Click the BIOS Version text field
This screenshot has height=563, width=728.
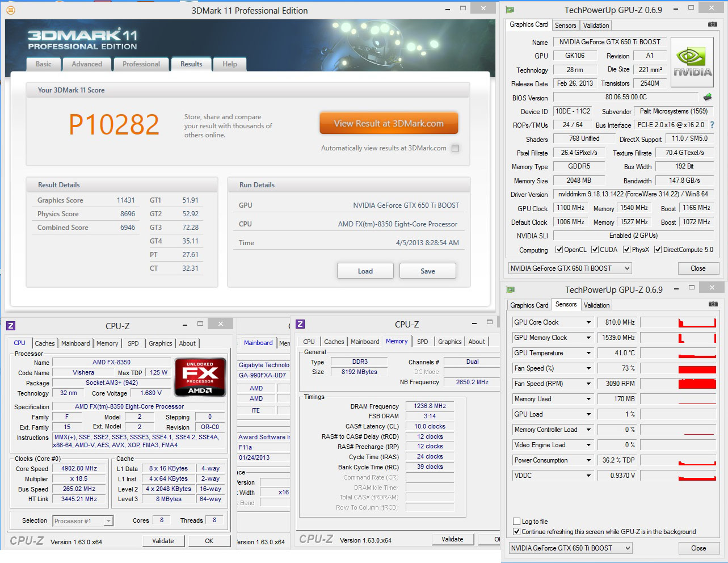pos(626,97)
